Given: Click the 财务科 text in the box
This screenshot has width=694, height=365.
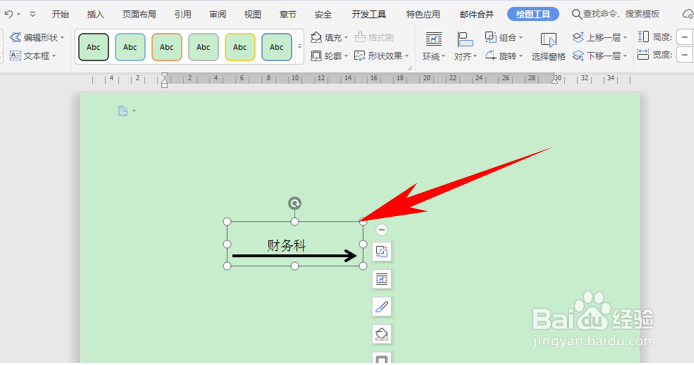Looking at the screenshot, I should coord(286,245).
